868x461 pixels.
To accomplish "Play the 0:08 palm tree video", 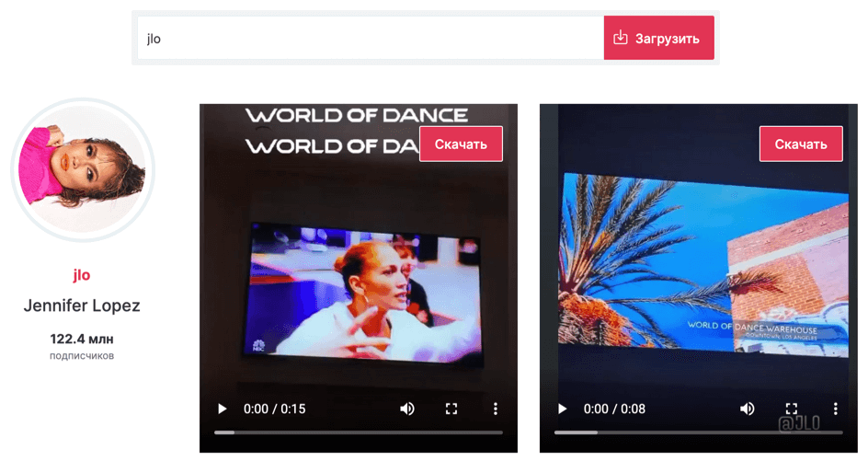I will tap(562, 409).
